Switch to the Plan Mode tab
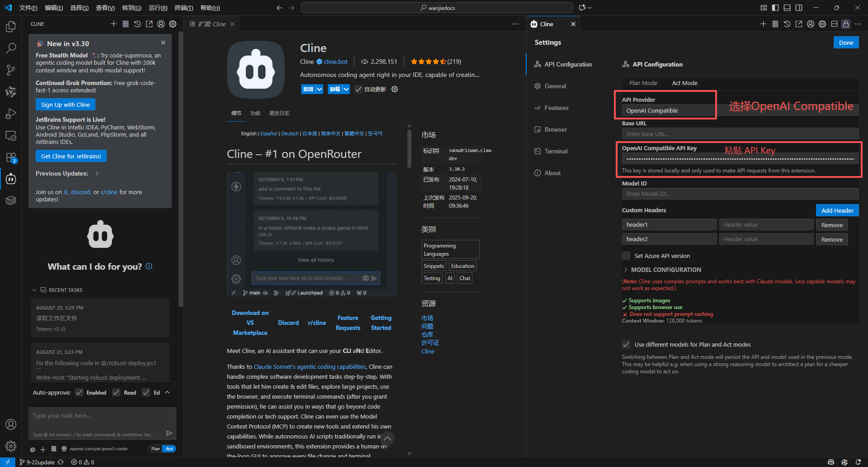The image size is (868, 467). pos(643,83)
